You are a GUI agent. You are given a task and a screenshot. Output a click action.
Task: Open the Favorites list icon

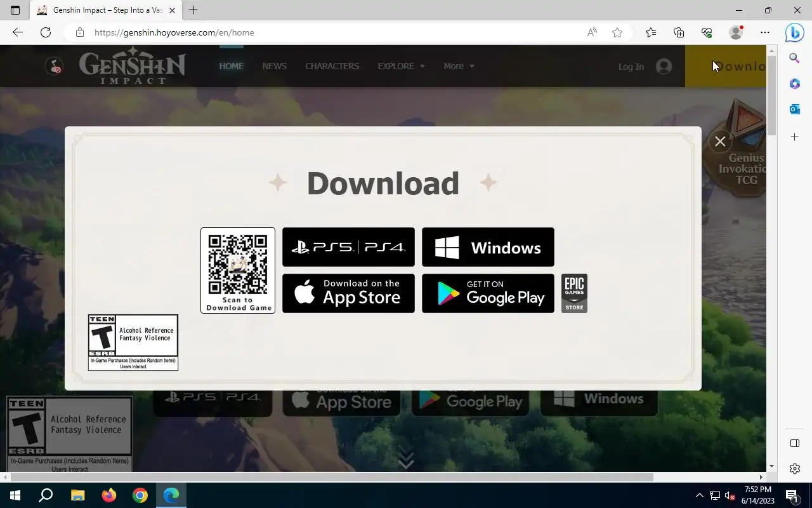(x=651, y=32)
